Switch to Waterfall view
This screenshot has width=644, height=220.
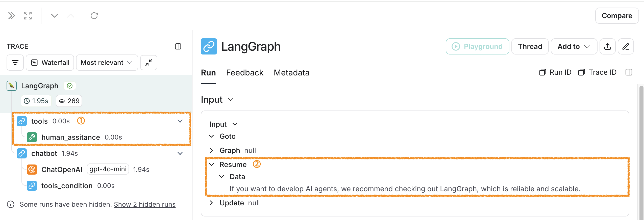[50, 63]
